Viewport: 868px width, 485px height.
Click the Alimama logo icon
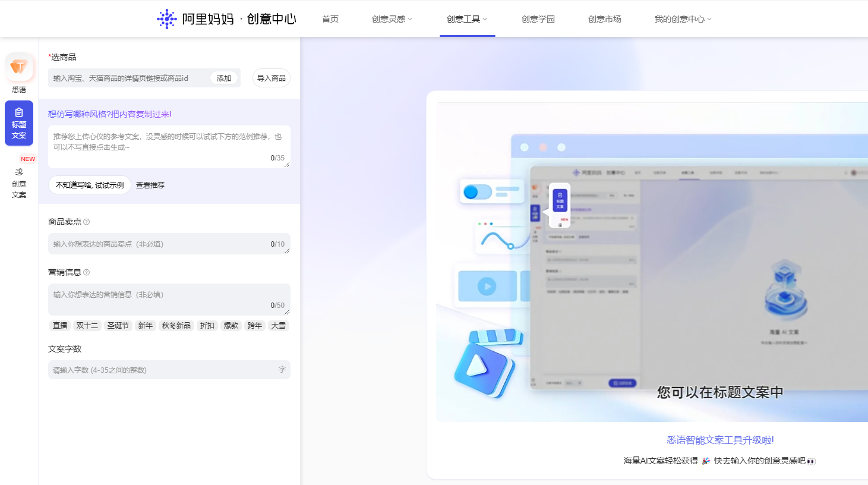tap(167, 19)
